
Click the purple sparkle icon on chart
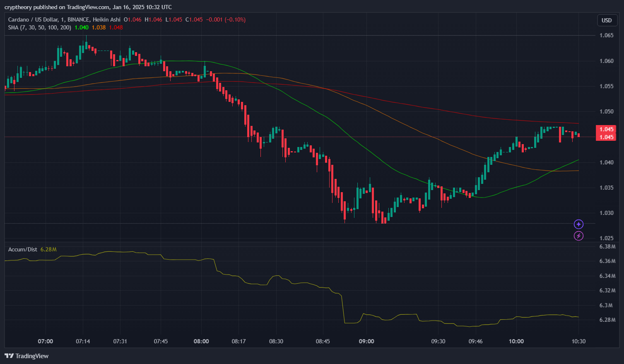tap(578, 224)
